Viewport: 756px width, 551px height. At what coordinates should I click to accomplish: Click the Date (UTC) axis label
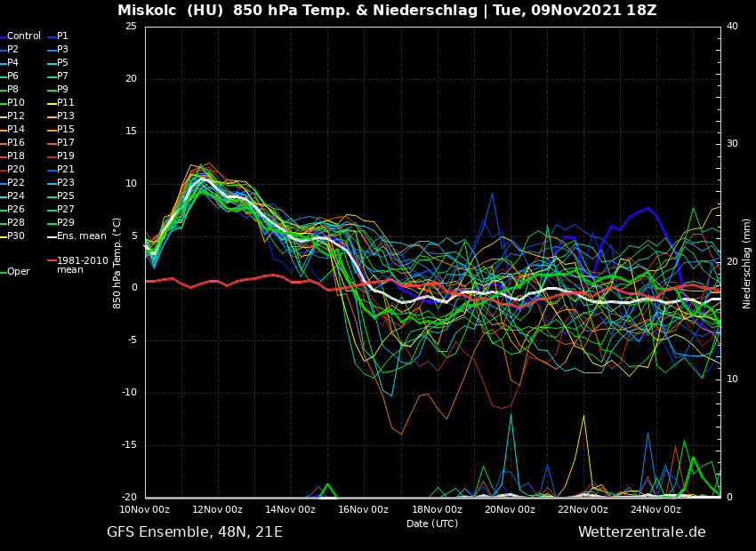tap(432, 524)
